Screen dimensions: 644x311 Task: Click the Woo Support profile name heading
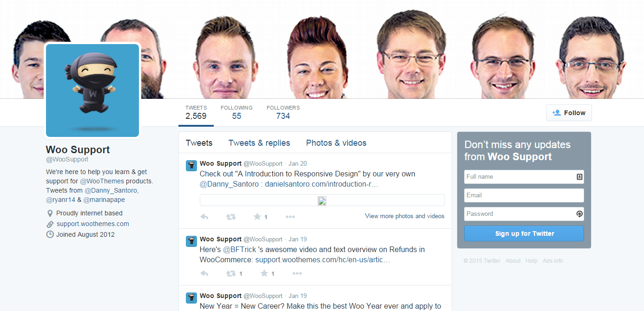click(78, 149)
